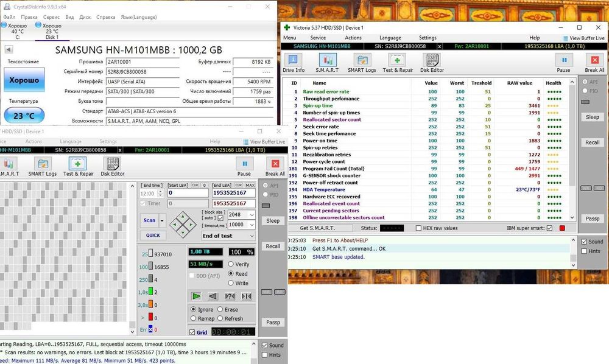
Task: Select the Disk Editor icon in the right Victoria window
Action: pos(432,63)
